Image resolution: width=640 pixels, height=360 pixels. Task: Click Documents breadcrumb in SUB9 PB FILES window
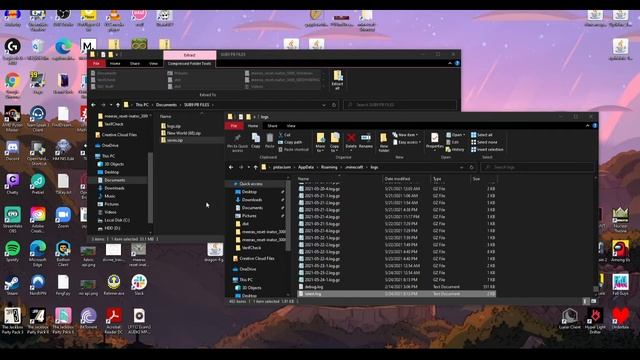point(166,105)
